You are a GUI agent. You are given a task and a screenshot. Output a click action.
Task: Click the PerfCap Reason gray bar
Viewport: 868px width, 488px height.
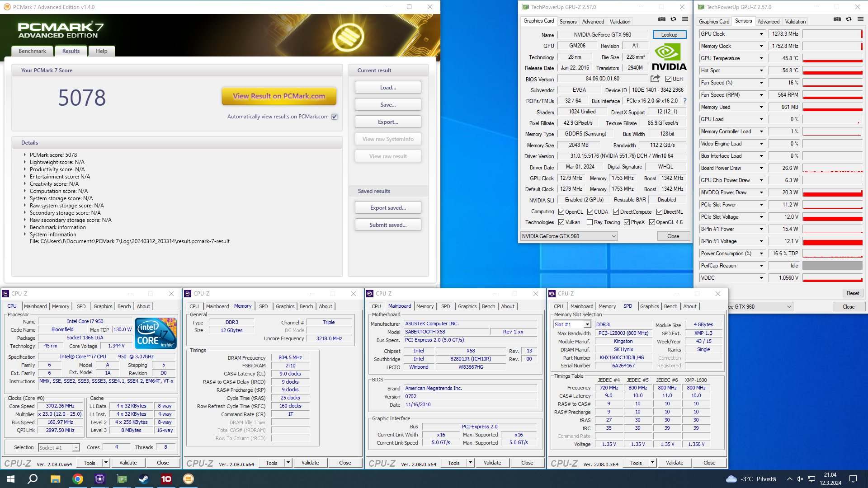(833, 266)
